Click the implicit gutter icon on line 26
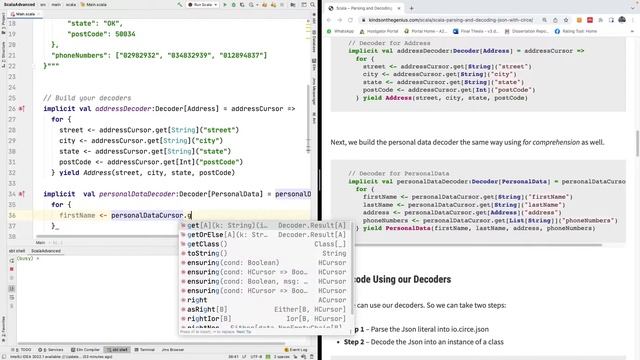The width and height of the screenshot is (640, 360). click(21, 109)
